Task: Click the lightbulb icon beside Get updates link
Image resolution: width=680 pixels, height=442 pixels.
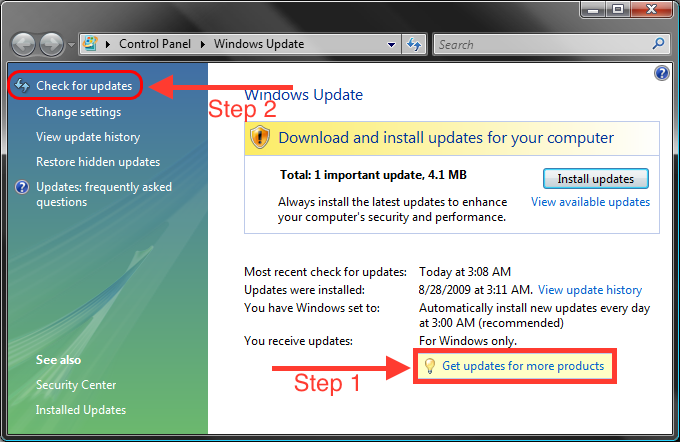Action: tap(430, 367)
